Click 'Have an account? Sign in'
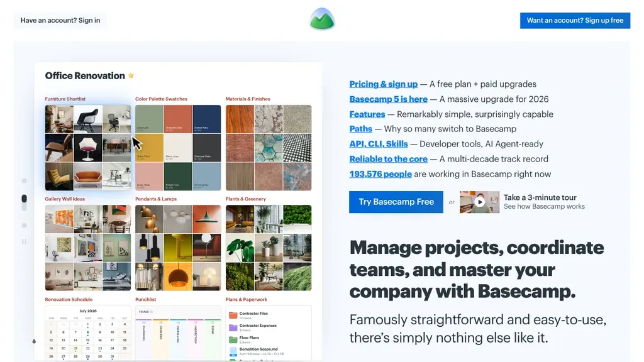The width and height of the screenshot is (644, 362). [60, 20]
